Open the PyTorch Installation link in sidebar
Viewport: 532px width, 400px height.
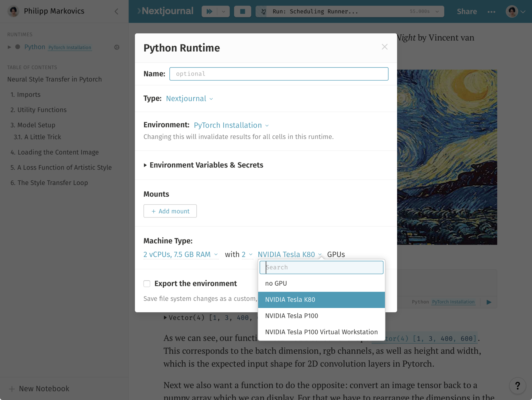point(70,48)
